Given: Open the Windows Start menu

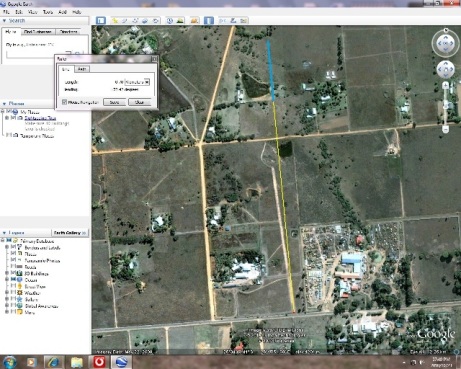Looking at the screenshot, I should point(9,362).
